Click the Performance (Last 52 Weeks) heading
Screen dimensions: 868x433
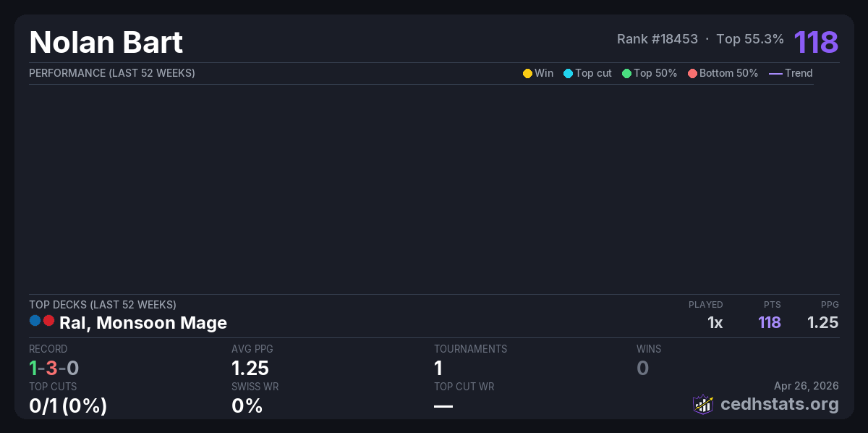pyautogui.click(x=111, y=73)
